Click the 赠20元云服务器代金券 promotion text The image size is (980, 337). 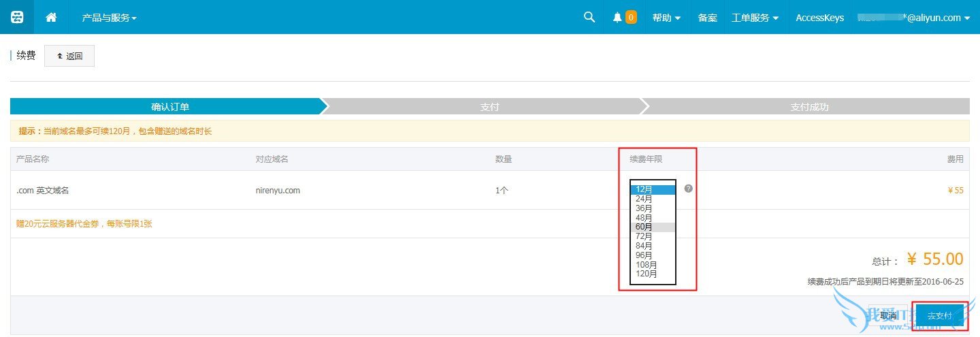tap(84, 223)
